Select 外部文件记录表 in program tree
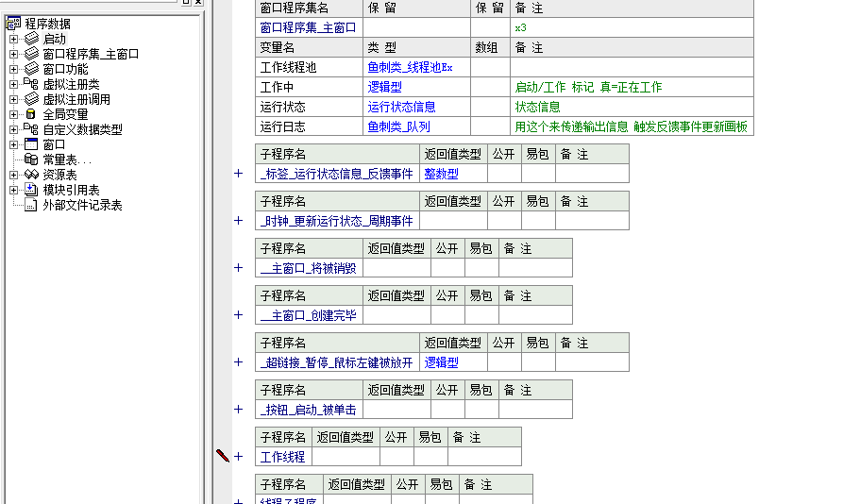 82,205
